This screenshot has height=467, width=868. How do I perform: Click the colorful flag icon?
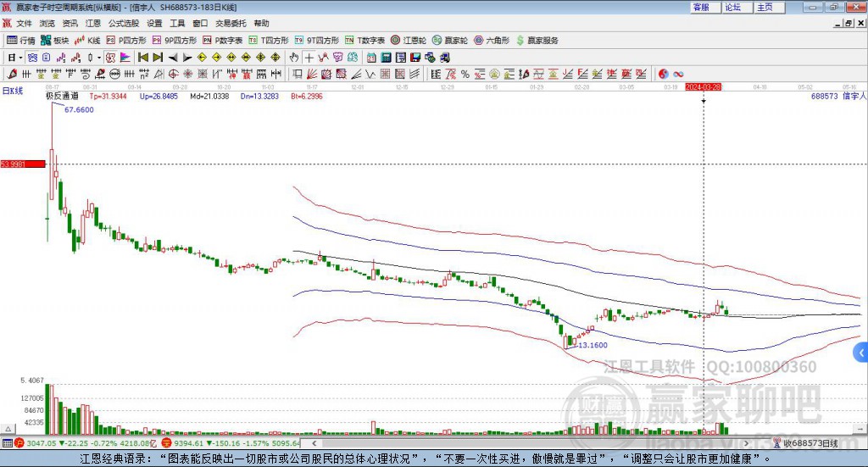(x=125, y=58)
